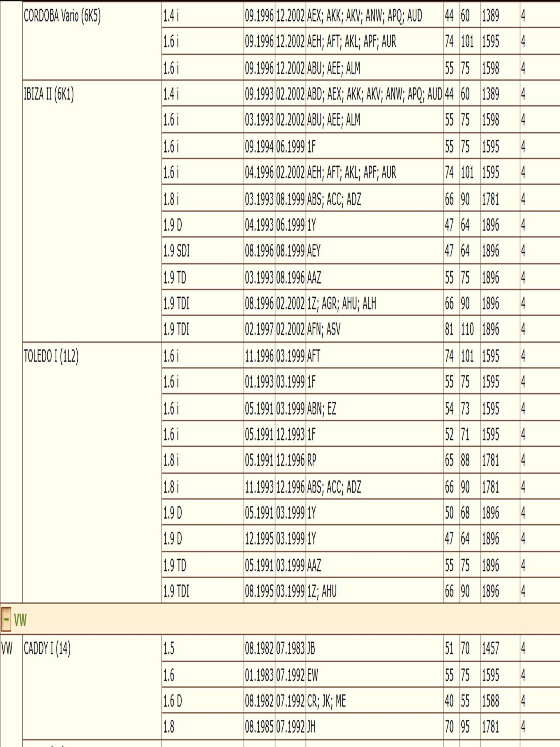Click the green VW section header label

point(20,620)
